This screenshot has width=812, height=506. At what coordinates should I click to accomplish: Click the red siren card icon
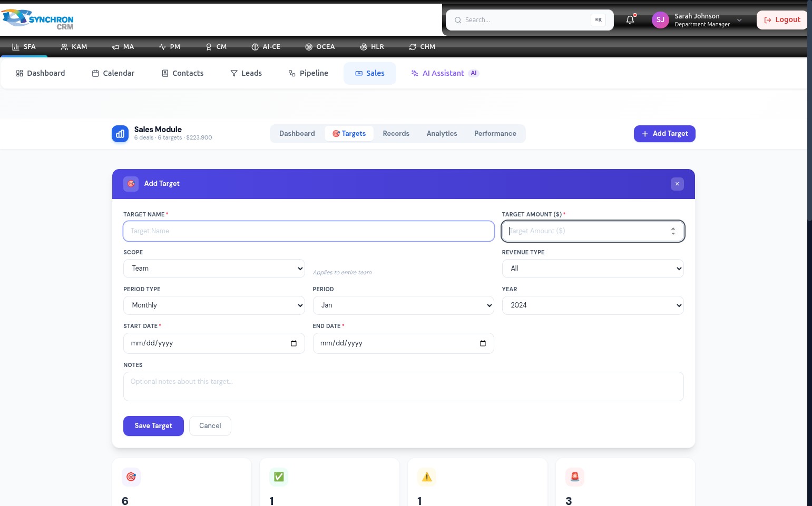point(575,477)
